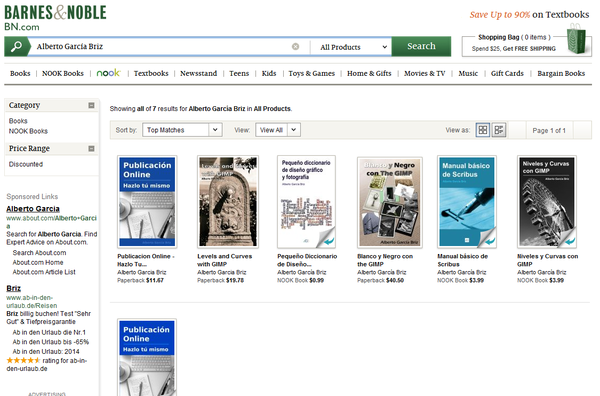Open the Niveles y Curvas con GIMP cover
This screenshot has width=600, height=396.
coord(547,202)
